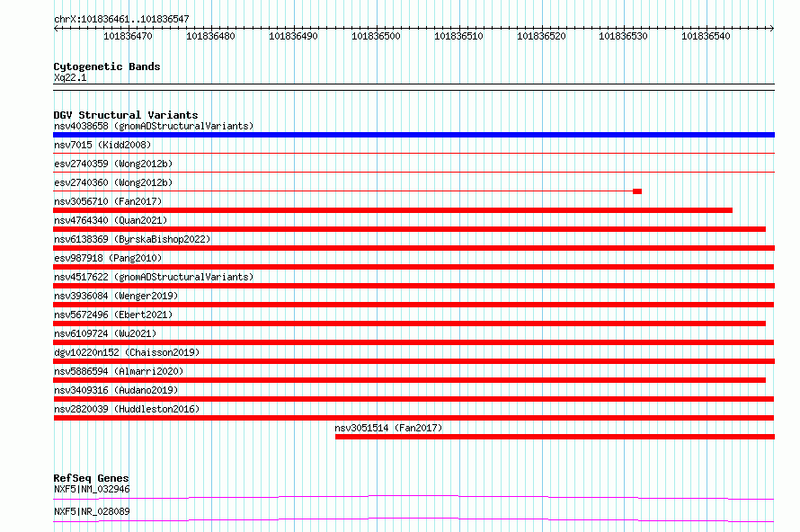The width and height of the screenshot is (800, 532).
Task: Open nsv4517622 (gnomADStructuralVariants) label
Action: click(154, 277)
